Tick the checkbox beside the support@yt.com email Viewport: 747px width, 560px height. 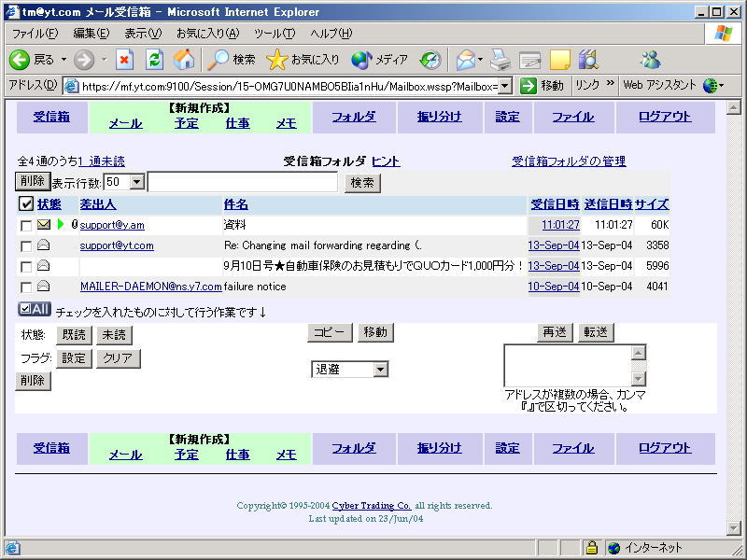click(x=26, y=246)
